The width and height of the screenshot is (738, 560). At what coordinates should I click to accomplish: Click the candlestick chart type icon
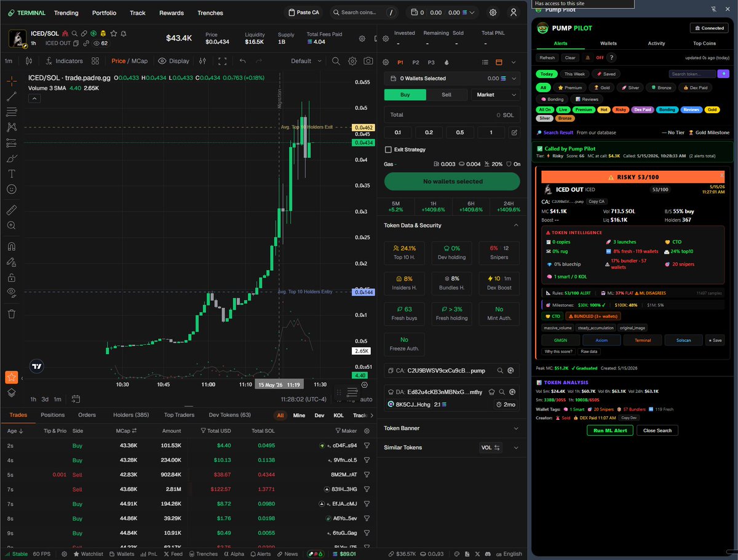tap(29, 61)
